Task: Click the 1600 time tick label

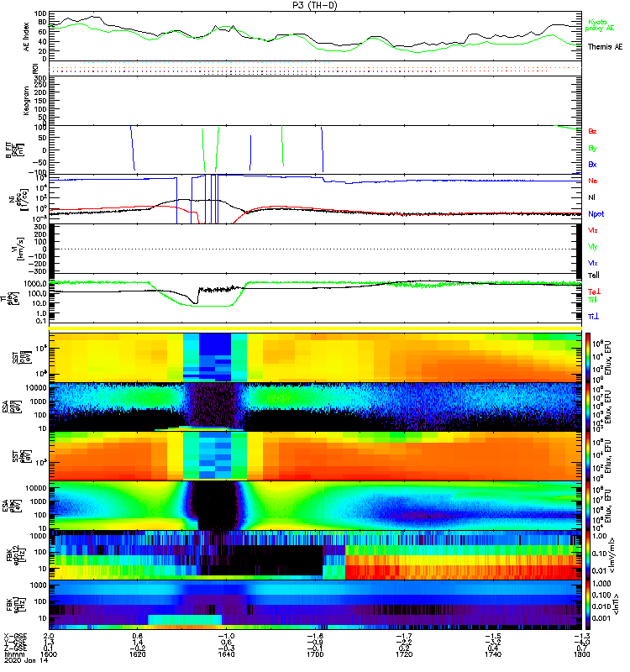Action: click(x=49, y=654)
